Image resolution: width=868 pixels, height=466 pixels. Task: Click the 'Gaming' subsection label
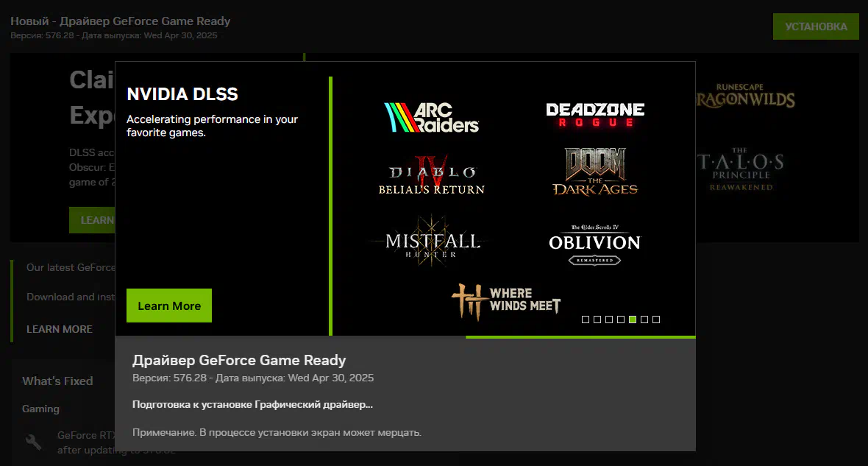point(40,409)
